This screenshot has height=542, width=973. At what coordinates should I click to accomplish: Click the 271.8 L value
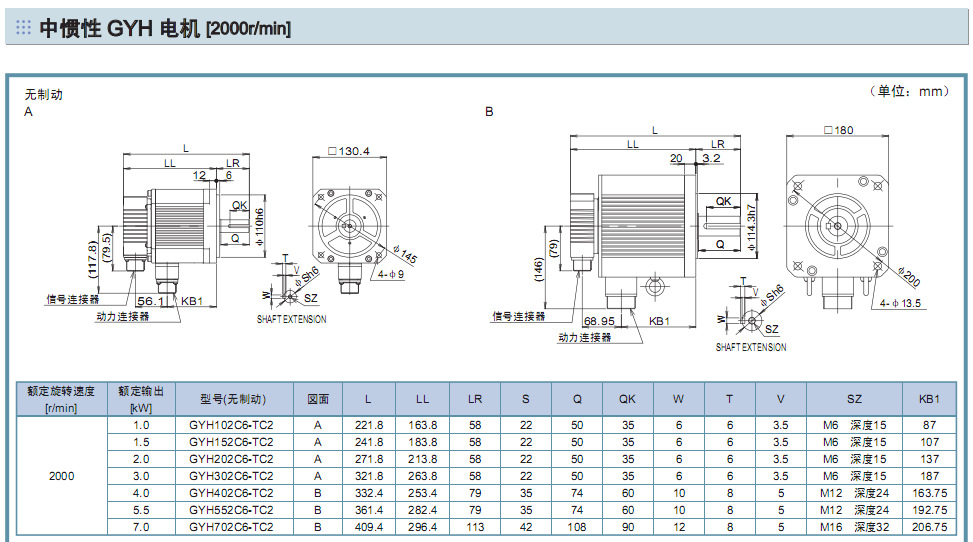pyautogui.click(x=369, y=459)
